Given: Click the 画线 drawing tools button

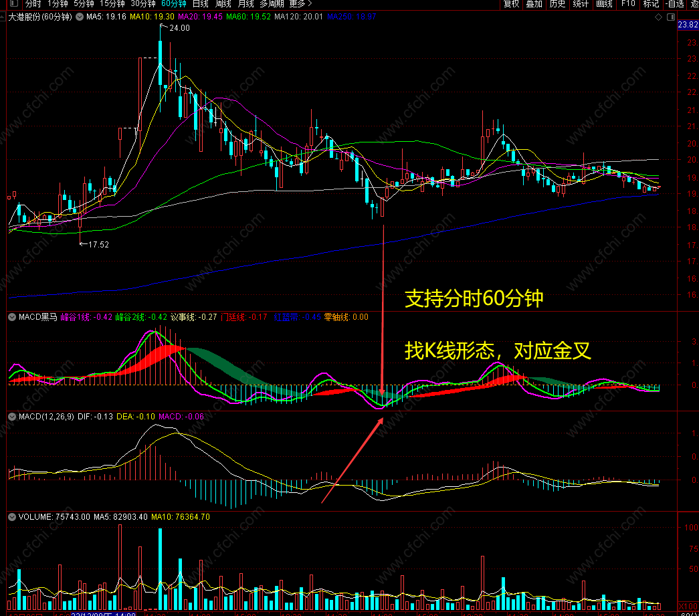Looking at the screenshot, I should 604,4.
